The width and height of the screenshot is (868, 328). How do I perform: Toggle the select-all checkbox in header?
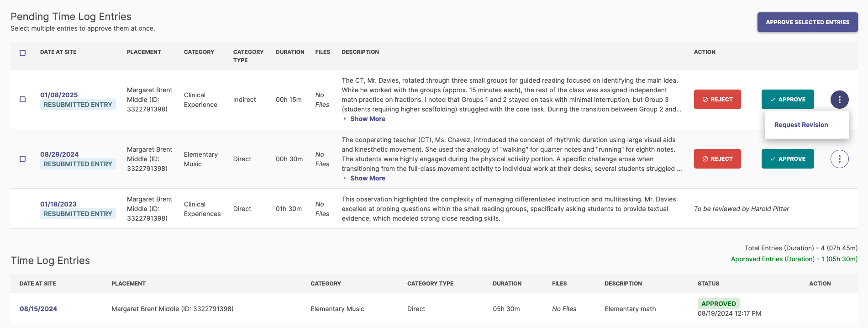[22, 53]
